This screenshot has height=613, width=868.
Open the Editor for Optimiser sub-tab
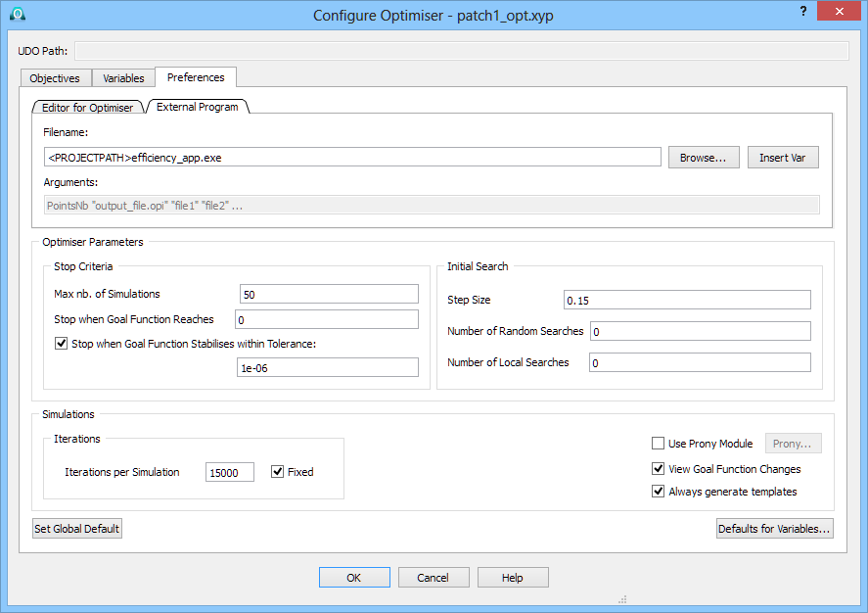point(87,108)
